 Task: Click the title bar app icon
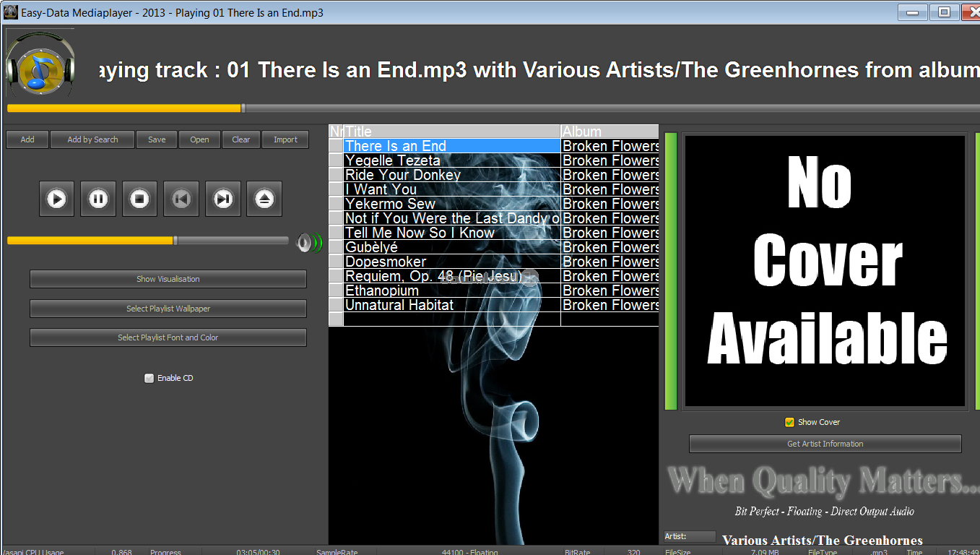pyautogui.click(x=10, y=12)
